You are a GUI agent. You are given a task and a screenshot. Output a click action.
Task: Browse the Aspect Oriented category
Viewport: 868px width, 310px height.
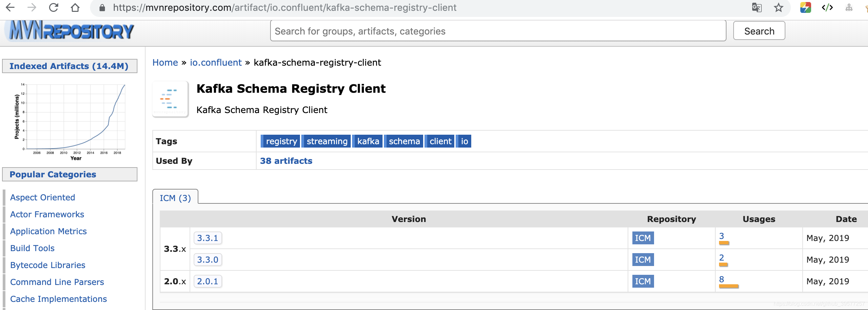click(43, 197)
